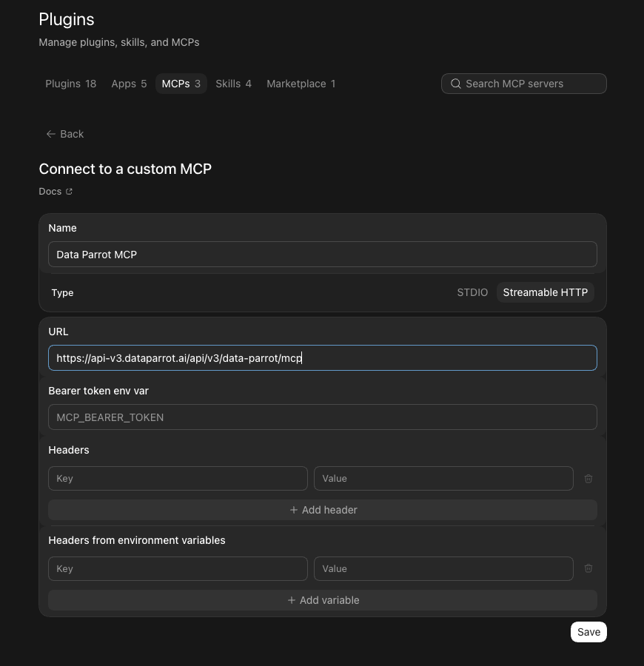Viewport: 644px width, 666px height.
Task: Click the environment variables Value field
Action: point(443,569)
